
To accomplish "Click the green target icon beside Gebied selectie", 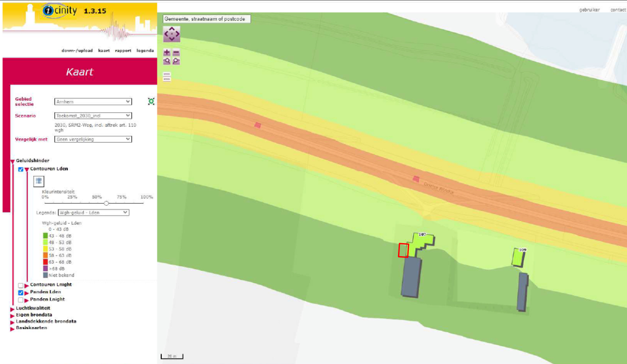I will click(151, 101).
